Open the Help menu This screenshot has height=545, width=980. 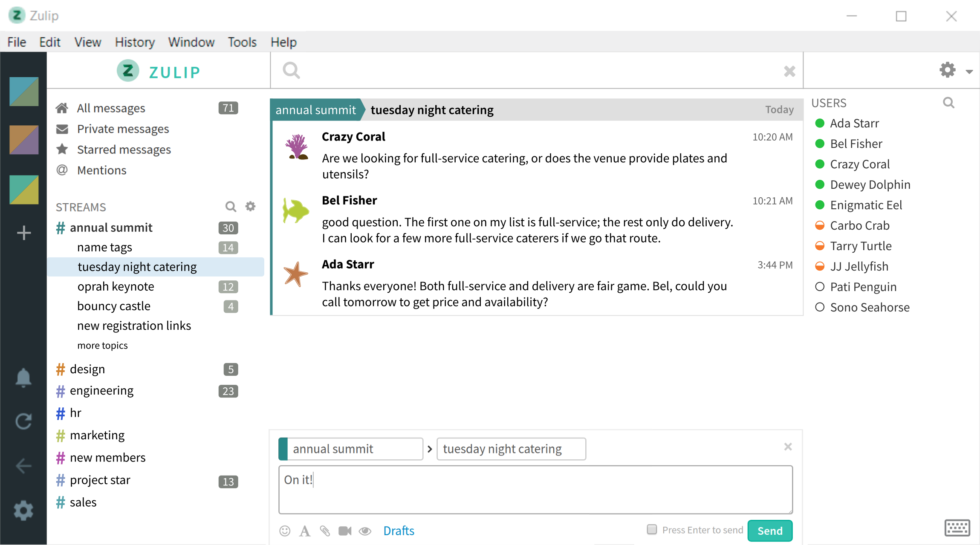pos(283,42)
